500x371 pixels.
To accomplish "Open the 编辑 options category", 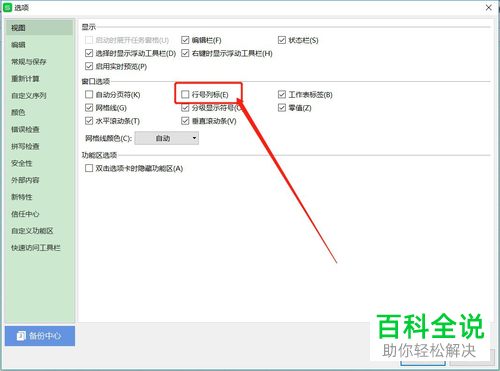I will [x=18, y=45].
